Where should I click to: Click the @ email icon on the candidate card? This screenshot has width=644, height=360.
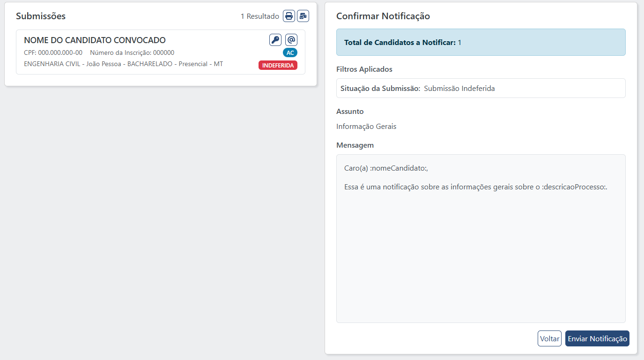click(291, 39)
